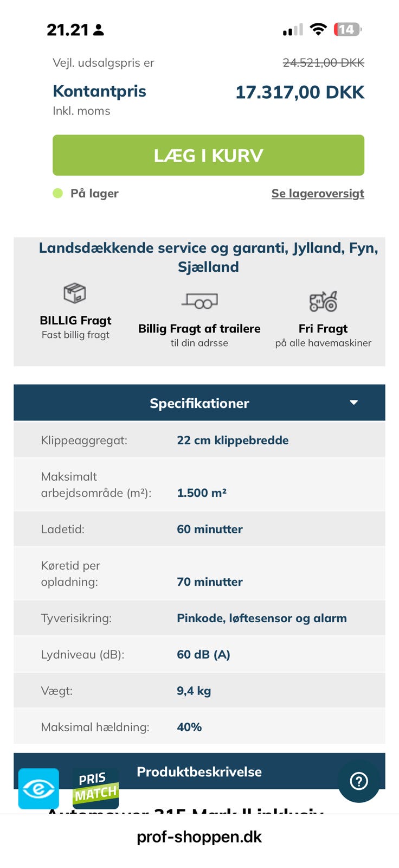
Task: Tap the Fri Fragt heading
Action: tap(323, 329)
